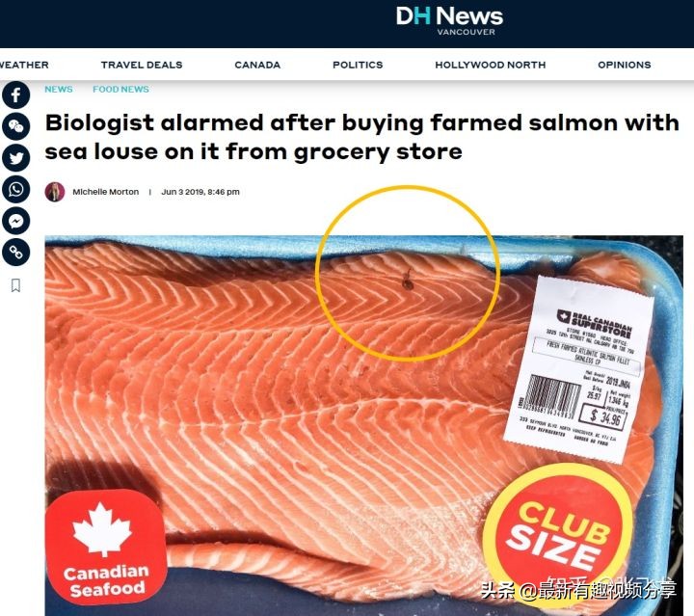694x616 pixels.
Task: Share article via WeChat icon
Action: pos(16,126)
